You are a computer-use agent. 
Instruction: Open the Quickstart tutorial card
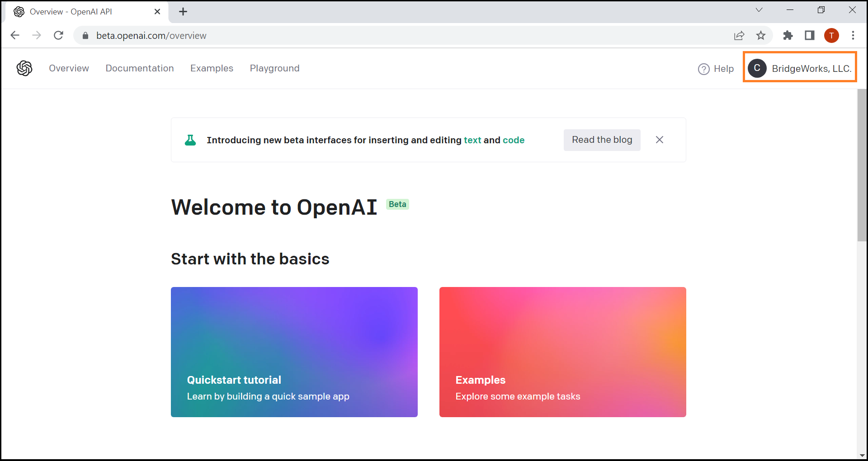coord(294,352)
